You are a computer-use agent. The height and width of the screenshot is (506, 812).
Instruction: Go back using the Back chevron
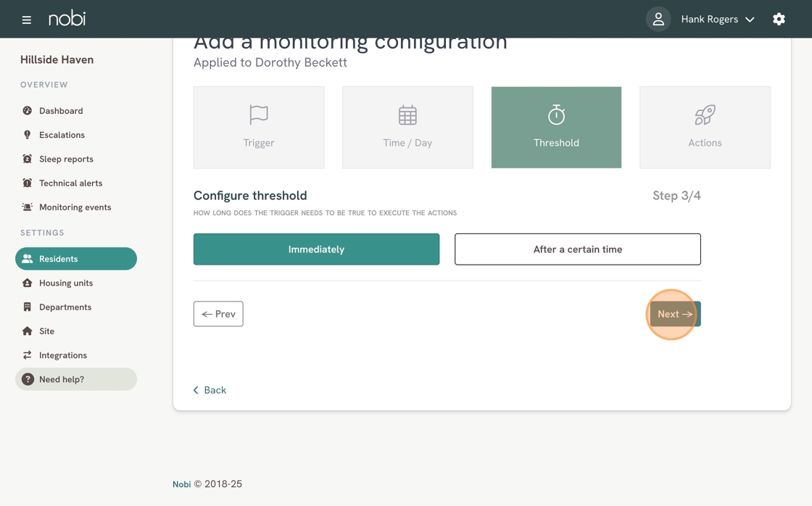(x=210, y=390)
